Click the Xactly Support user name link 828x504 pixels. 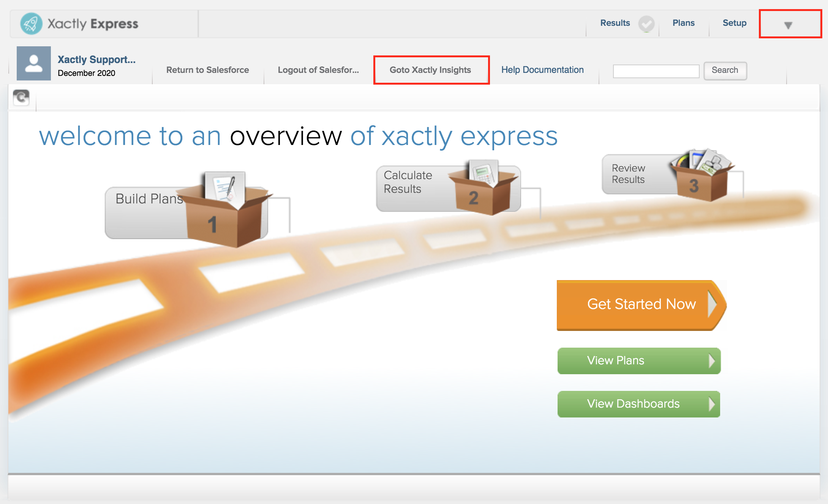[x=96, y=60]
